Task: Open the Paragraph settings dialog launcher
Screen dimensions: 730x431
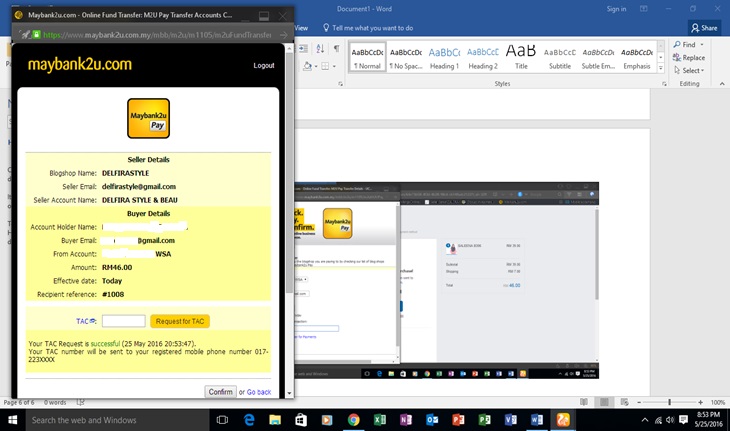Action: click(x=340, y=84)
